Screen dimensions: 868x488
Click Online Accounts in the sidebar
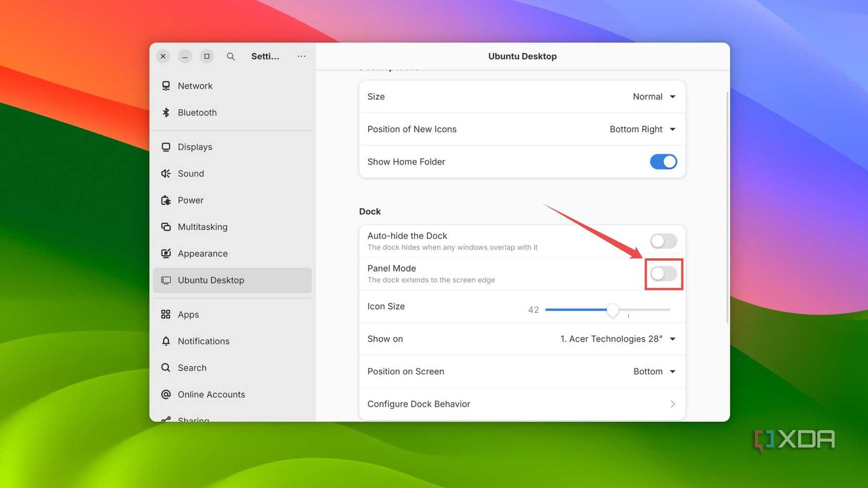[x=211, y=394]
